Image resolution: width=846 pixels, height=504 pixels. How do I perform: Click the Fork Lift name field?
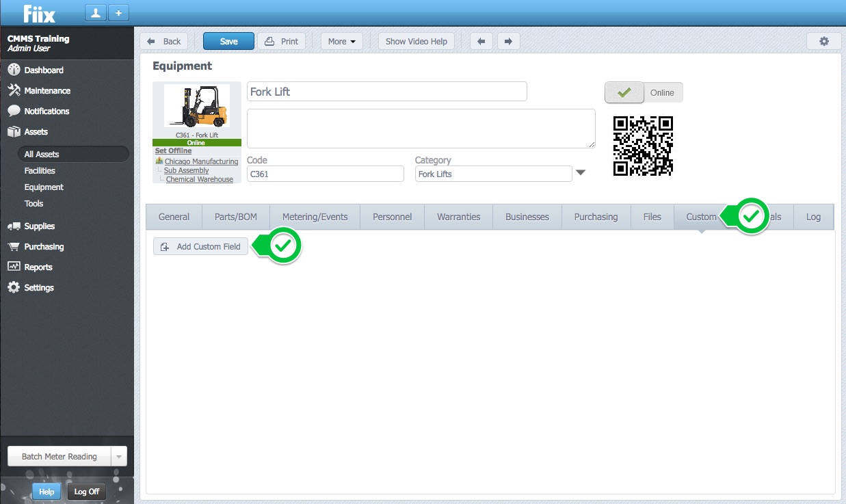click(x=386, y=92)
